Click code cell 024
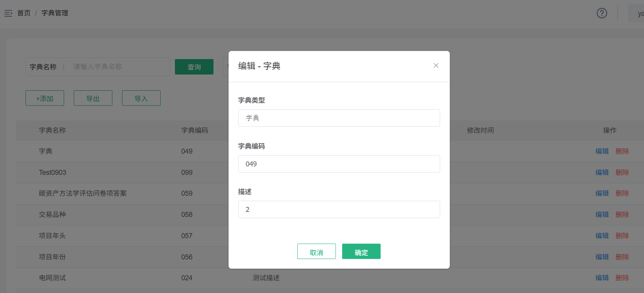This screenshot has height=293, width=644. 187,278
